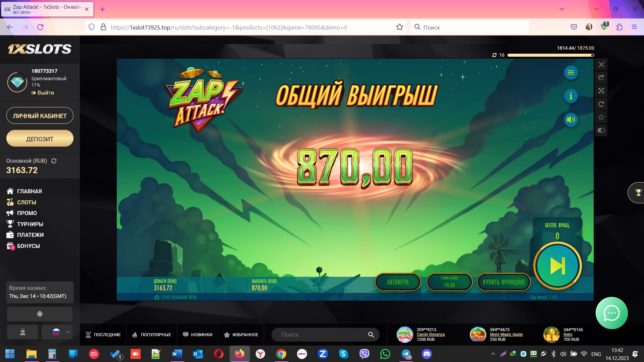Switch the ENG keyboard language
The image size is (644, 362).
point(596,354)
